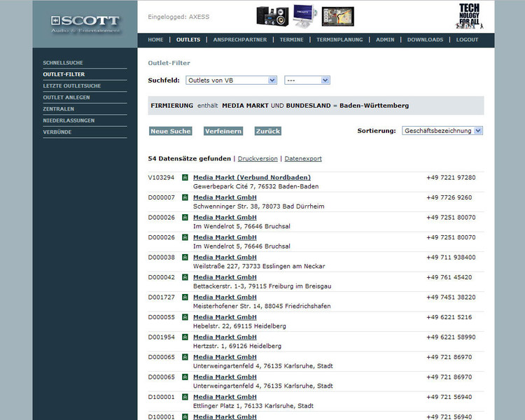Open Niederlassungen in the sidebar
The width and height of the screenshot is (525, 420).
(69, 120)
